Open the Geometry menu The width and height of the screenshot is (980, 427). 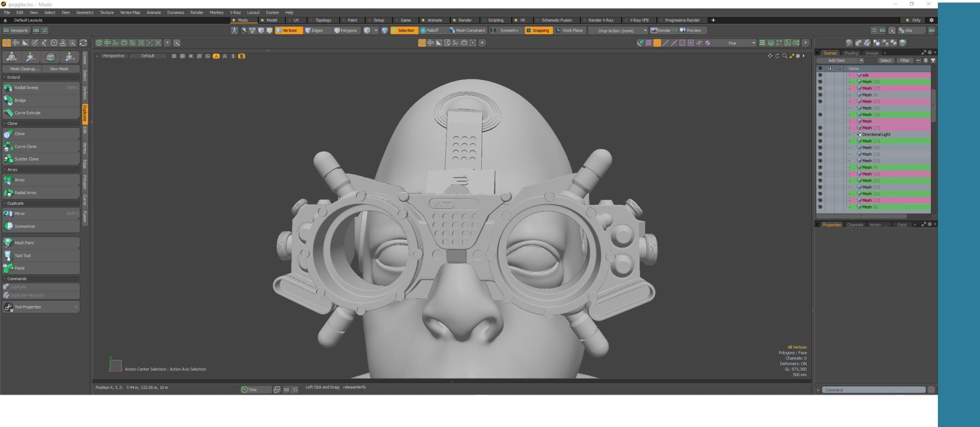[85, 12]
